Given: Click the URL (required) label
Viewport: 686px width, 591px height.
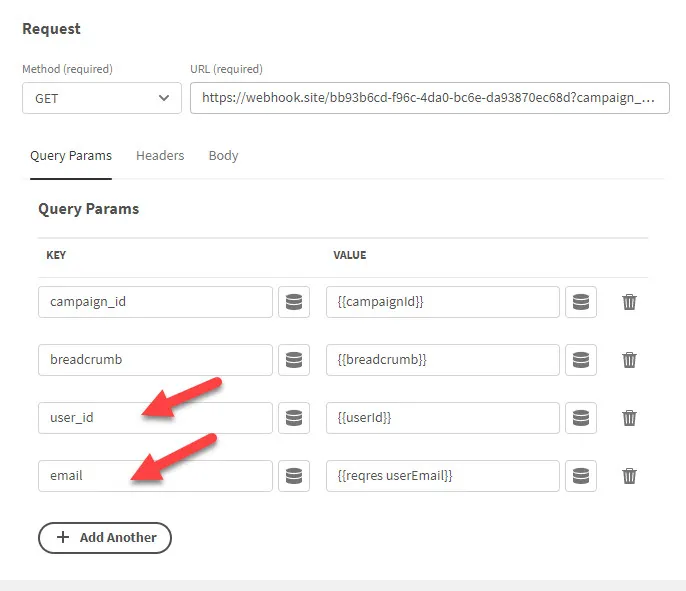Looking at the screenshot, I should pos(226,69).
